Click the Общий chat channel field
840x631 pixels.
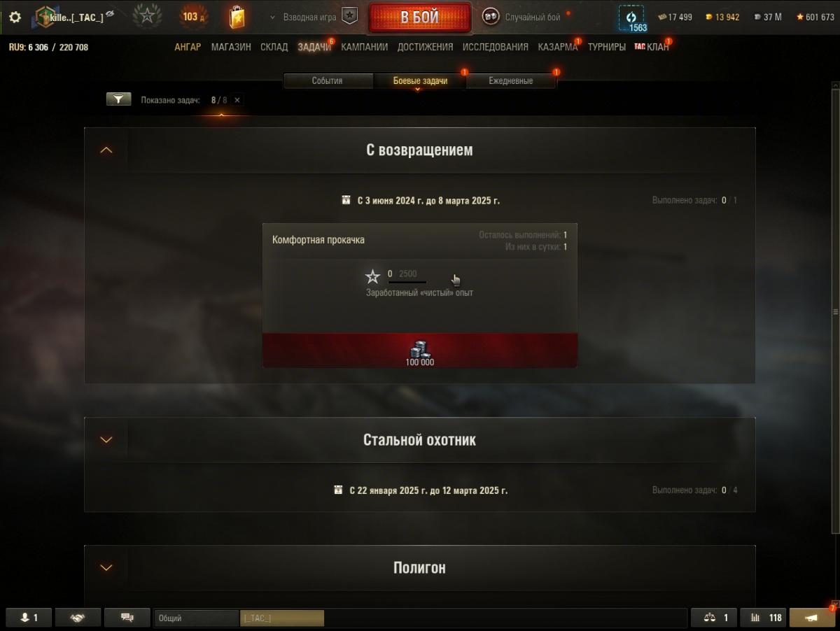coord(197,618)
